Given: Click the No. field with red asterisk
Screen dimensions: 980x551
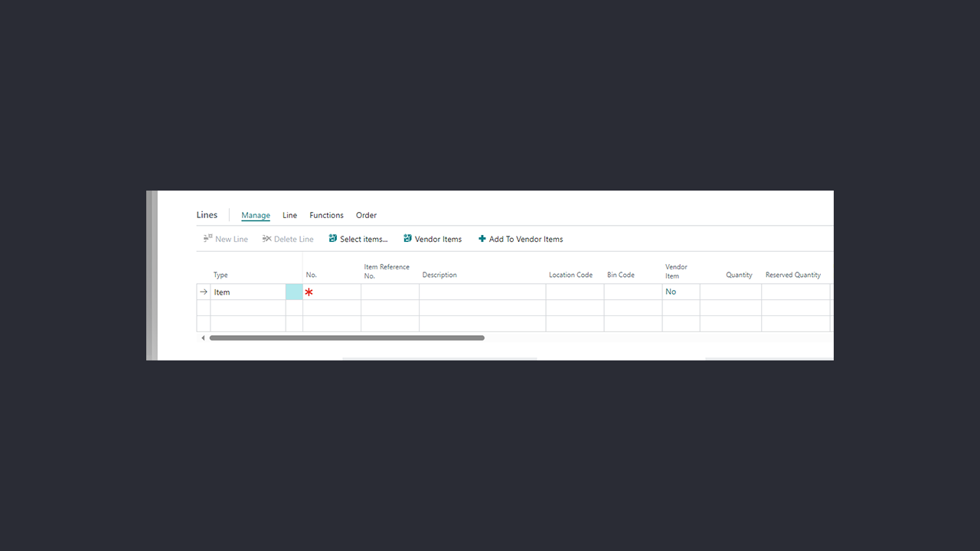Looking at the screenshot, I should click(332, 292).
